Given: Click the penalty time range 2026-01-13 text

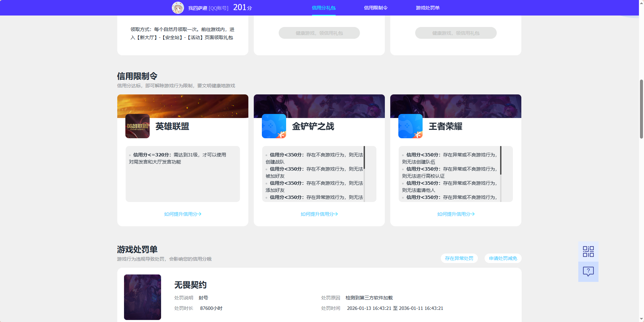Looking at the screenshot, I should click(395, 308).
